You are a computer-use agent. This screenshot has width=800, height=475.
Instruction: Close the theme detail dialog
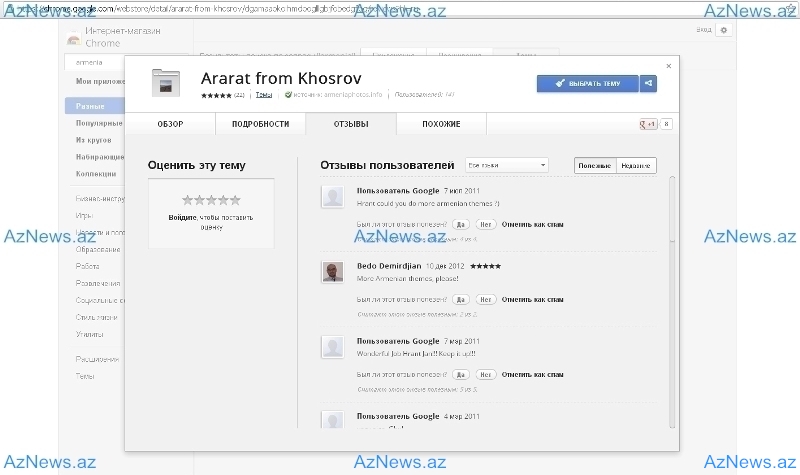(668, 66)
